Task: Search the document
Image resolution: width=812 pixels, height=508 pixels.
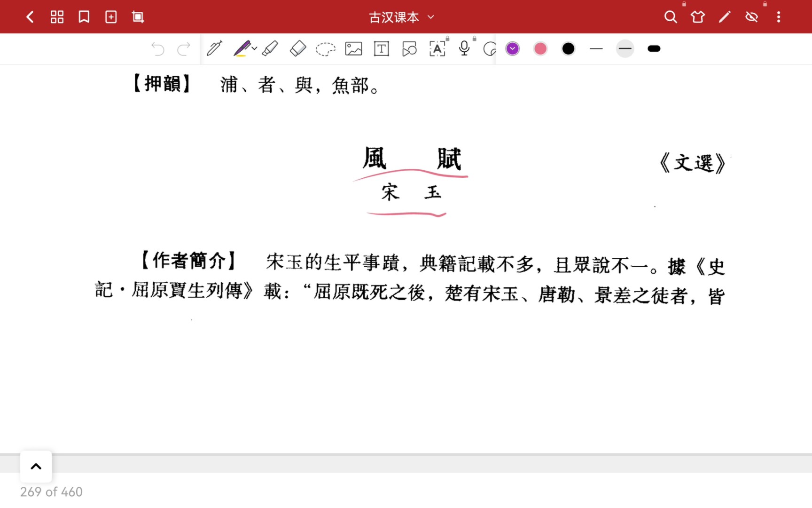Action: (x=671, y=17)
